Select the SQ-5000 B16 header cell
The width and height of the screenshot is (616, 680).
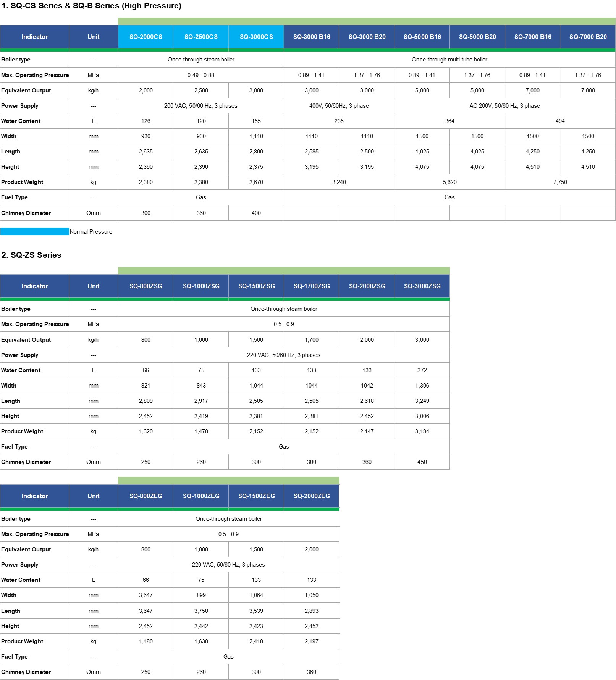(422, 37)
